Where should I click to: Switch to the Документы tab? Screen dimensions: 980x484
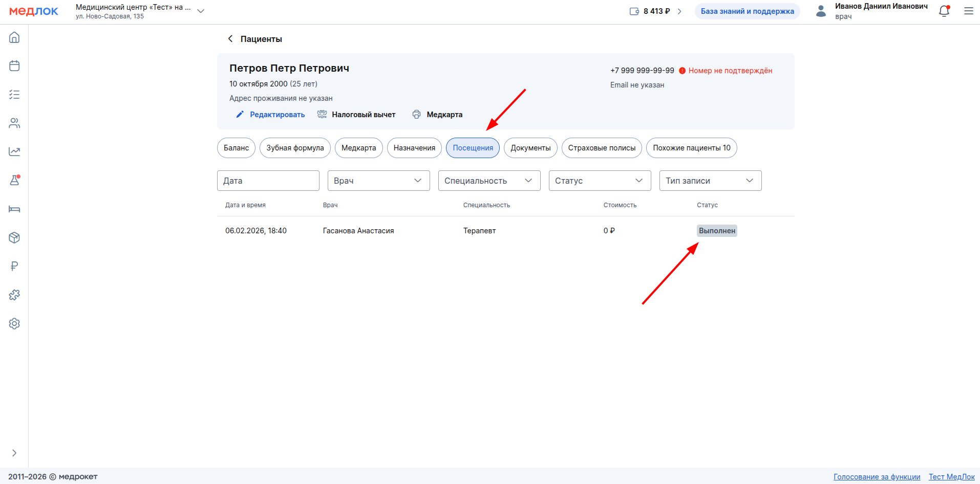point(530,148)
